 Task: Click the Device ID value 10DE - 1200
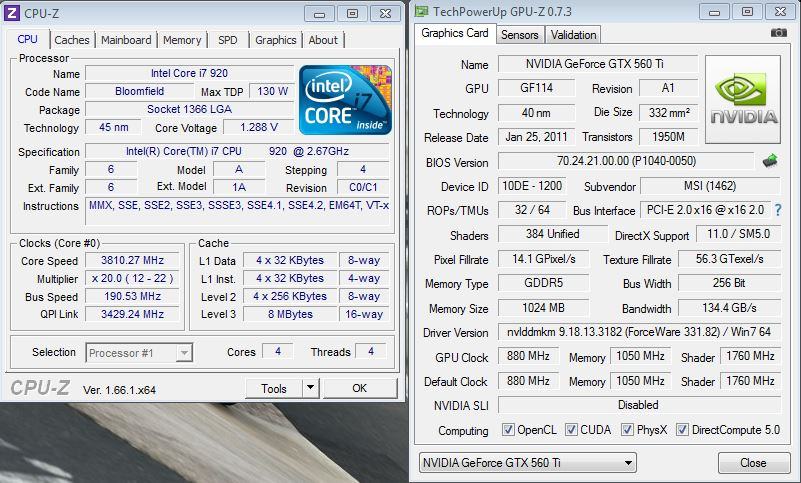(x=532, y=186)
